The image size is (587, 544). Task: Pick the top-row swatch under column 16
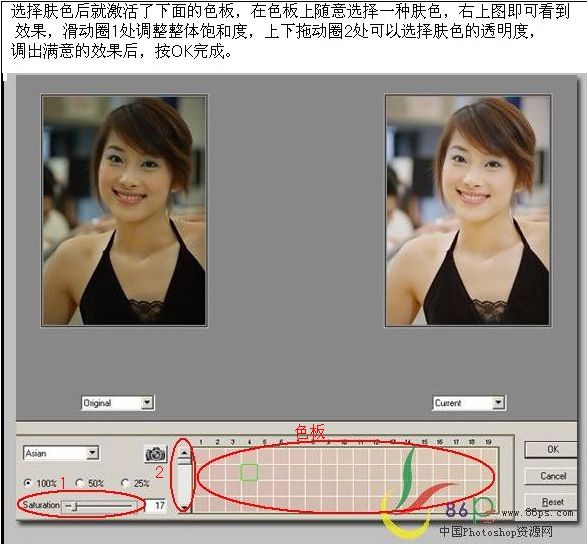[x=441, y=456]
